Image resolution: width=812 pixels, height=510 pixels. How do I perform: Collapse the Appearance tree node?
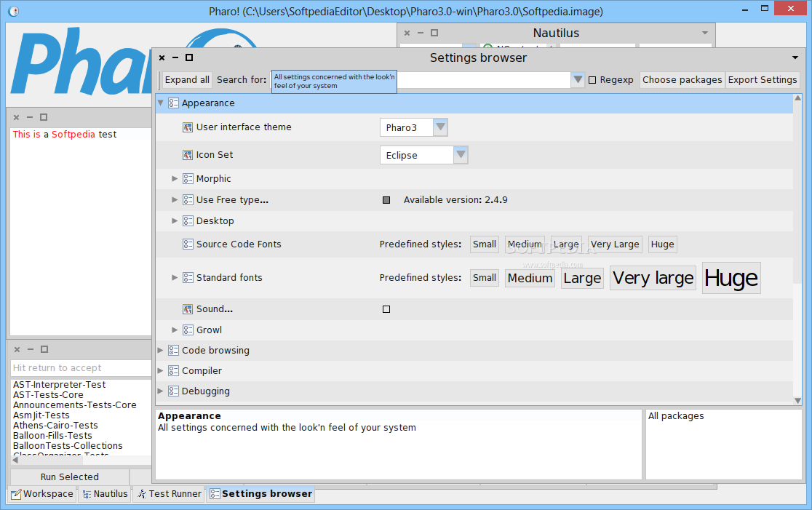pos(161,103)
